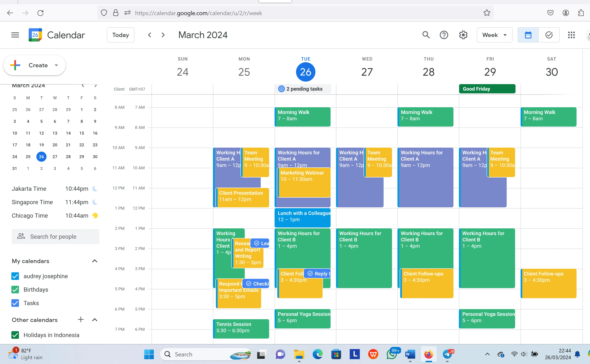Open the Google apps grid

[571, 35]
